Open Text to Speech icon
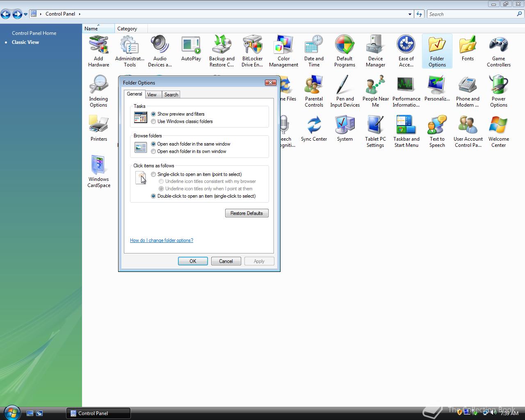525x420 pixels. (x=437, y=132)
